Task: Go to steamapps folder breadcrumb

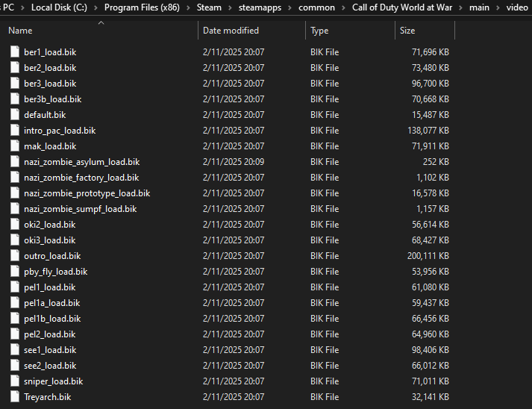Action: tap(260, 7)
